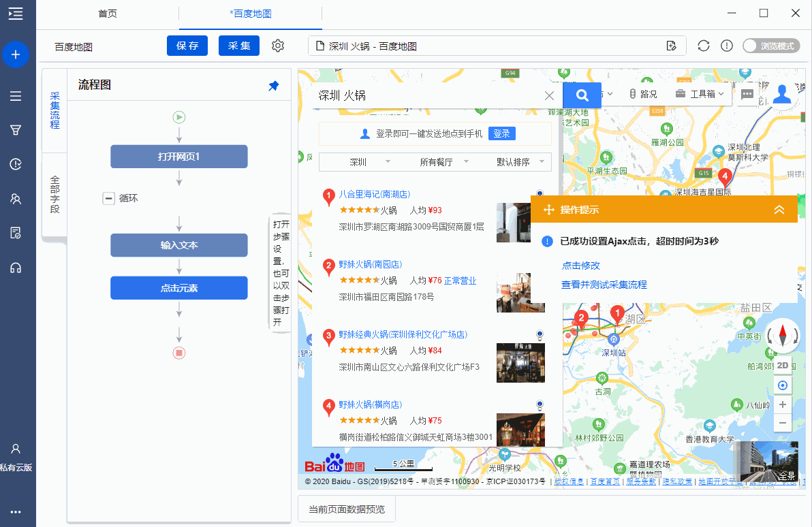Open the Baidu map user avatar icon
Image resolution: width=812 pixels, height=527 pixels.
tap(782, 94)
